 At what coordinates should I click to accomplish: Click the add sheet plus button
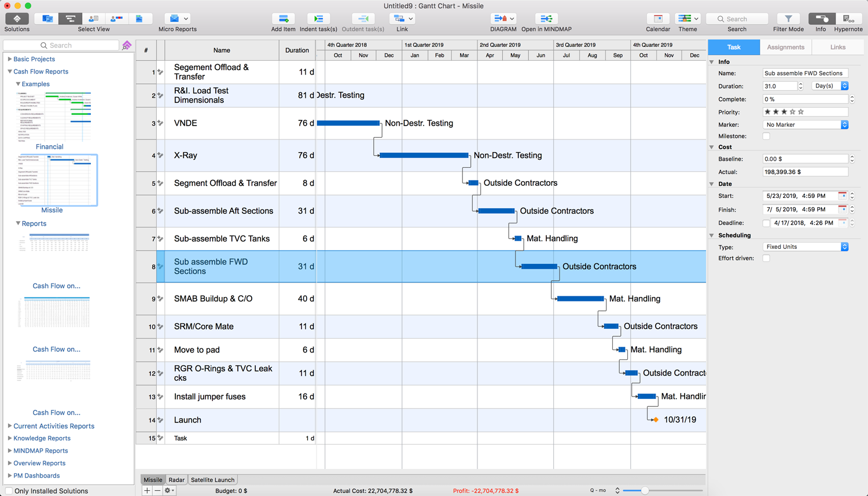tap(147, 490)
